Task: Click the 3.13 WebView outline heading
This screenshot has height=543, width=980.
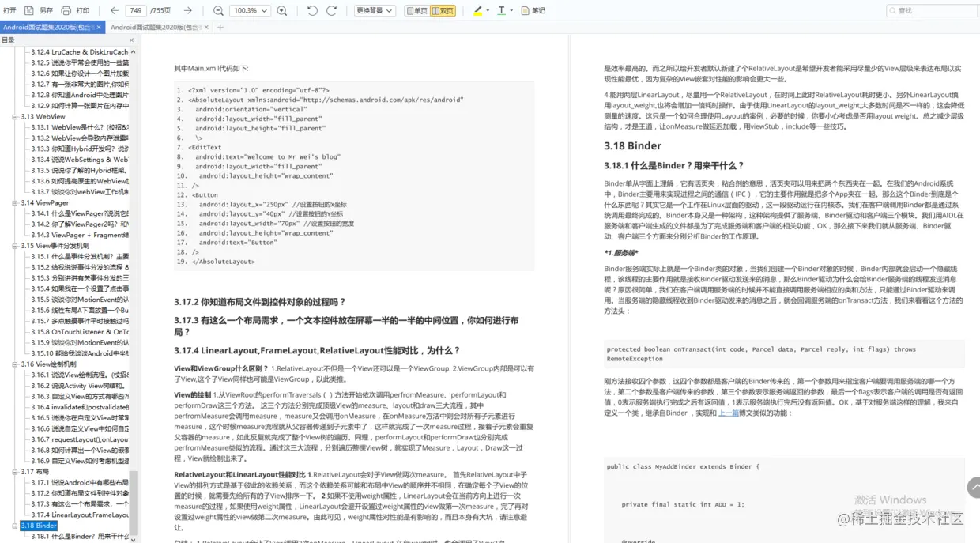Action: [x=43, y=116]
